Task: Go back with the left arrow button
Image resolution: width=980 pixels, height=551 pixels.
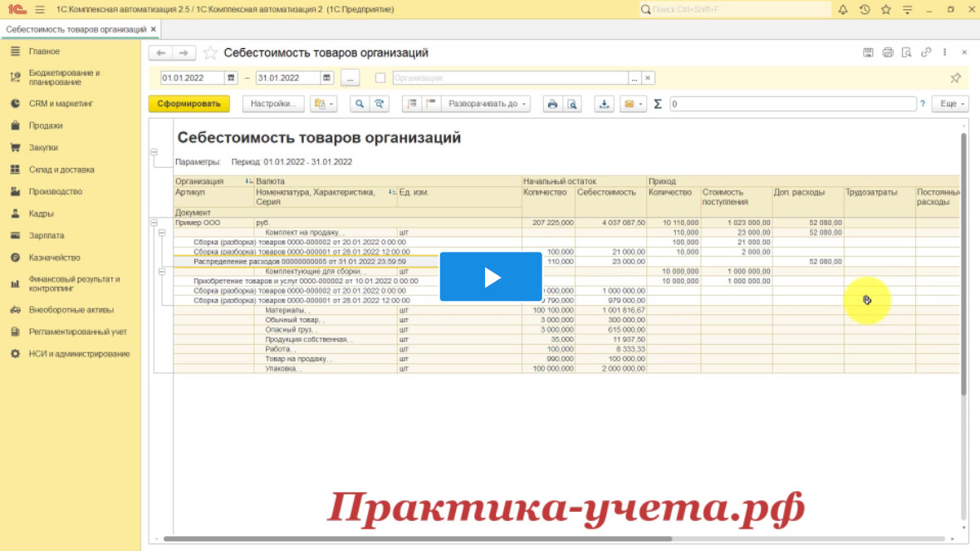Action: (x=160, y=53)
